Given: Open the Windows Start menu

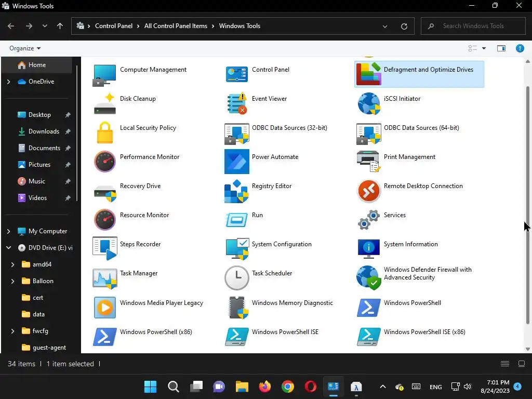Looking at the screenshot, I should [x=150, y=387].
